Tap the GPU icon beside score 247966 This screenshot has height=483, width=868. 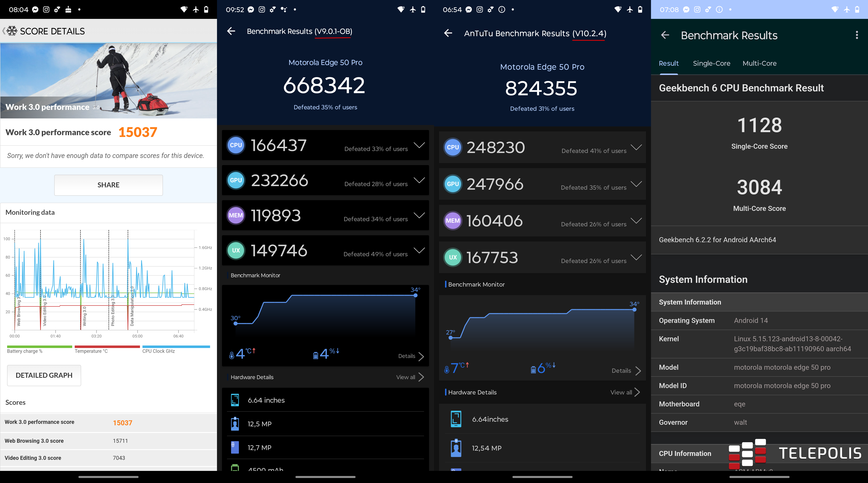point(452,184)
